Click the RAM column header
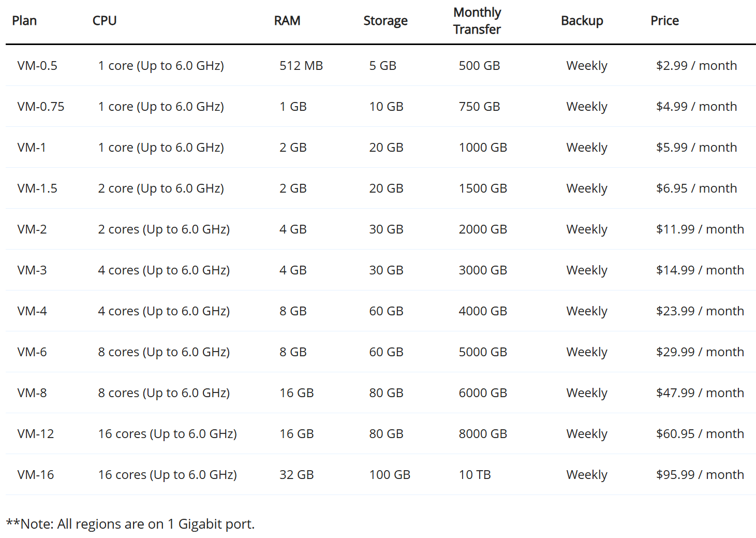Screen dimensions: 756x538 [287, 21]
